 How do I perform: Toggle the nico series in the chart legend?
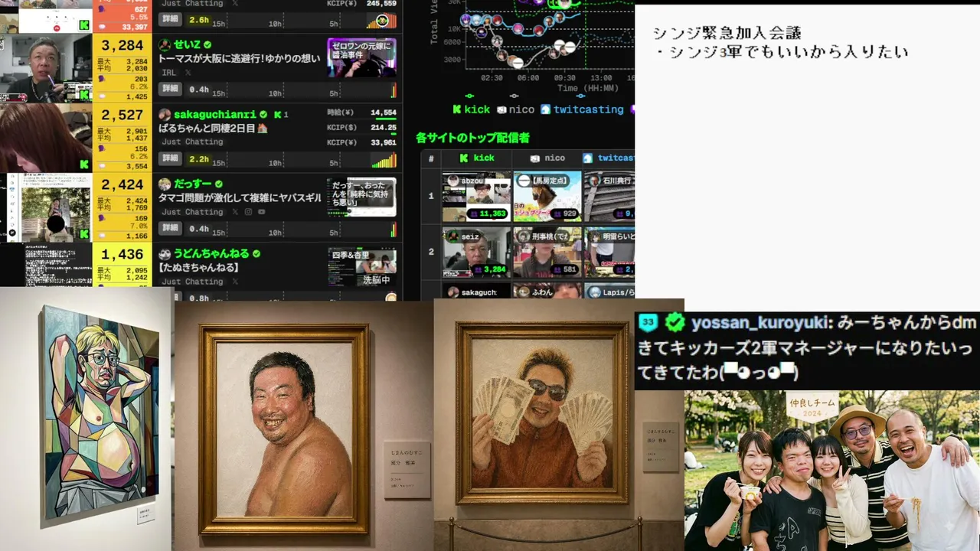coord(515,109)
